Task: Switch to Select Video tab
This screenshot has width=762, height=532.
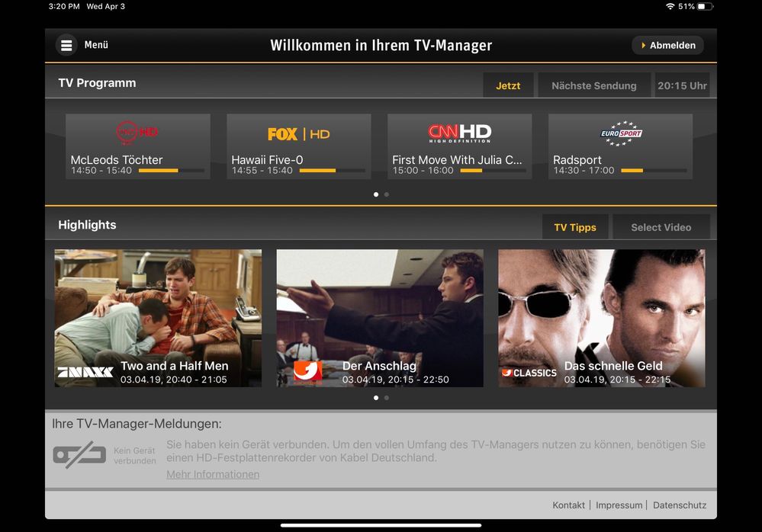Action: click(661, 227)
